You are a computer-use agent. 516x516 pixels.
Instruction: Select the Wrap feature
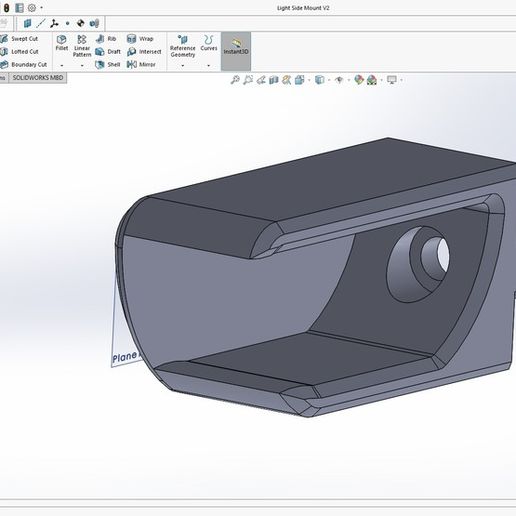[140, 39]
